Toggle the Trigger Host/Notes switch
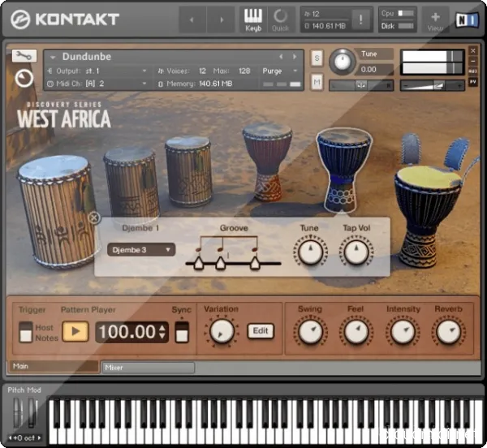The height and width of the screenshot is (448, 487). pos(26,332)
